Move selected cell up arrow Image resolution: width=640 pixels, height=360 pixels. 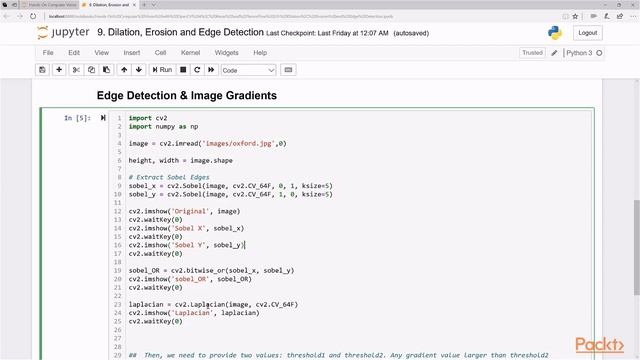tap(124, 70)
